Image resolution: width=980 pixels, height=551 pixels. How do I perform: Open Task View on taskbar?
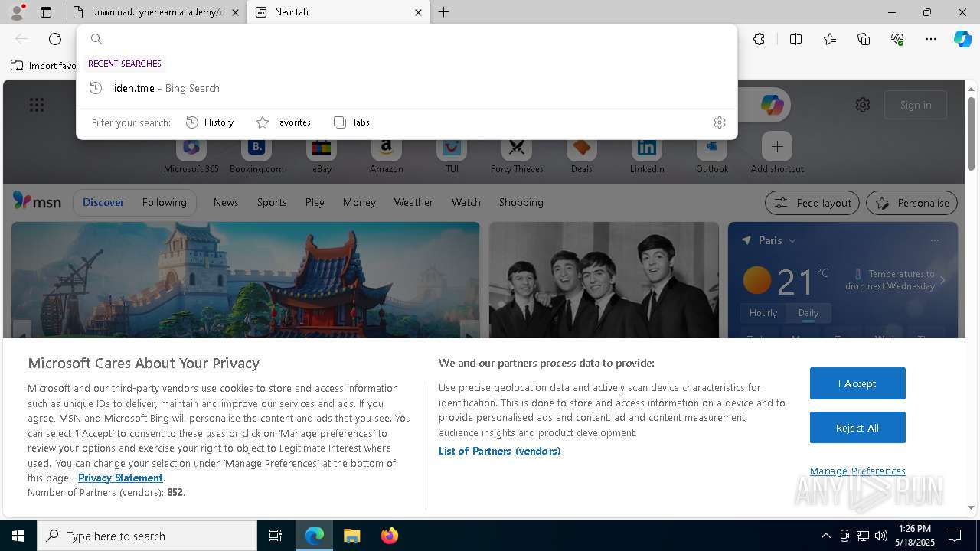[x=276, y=536]
